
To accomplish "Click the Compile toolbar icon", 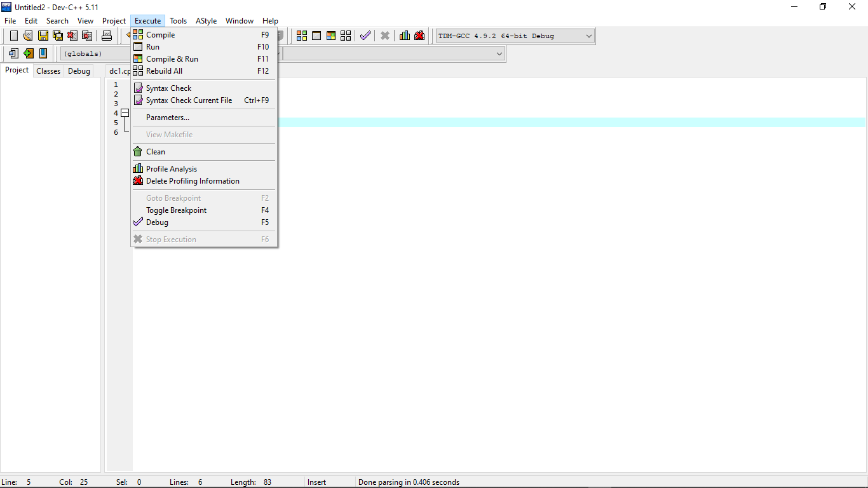I will pos(302,36).
